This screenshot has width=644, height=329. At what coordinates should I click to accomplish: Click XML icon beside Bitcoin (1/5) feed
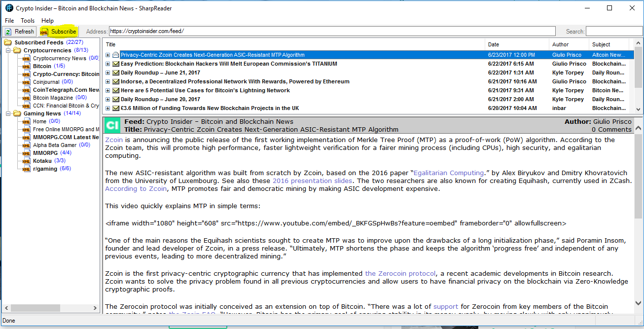[27, 66]
